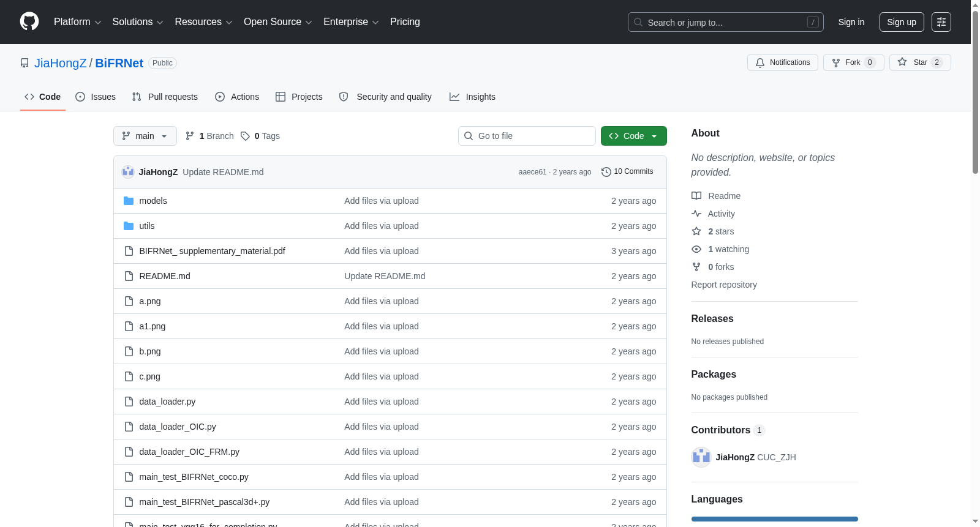
Task: Expand the Resources menu
Action: 203,22
